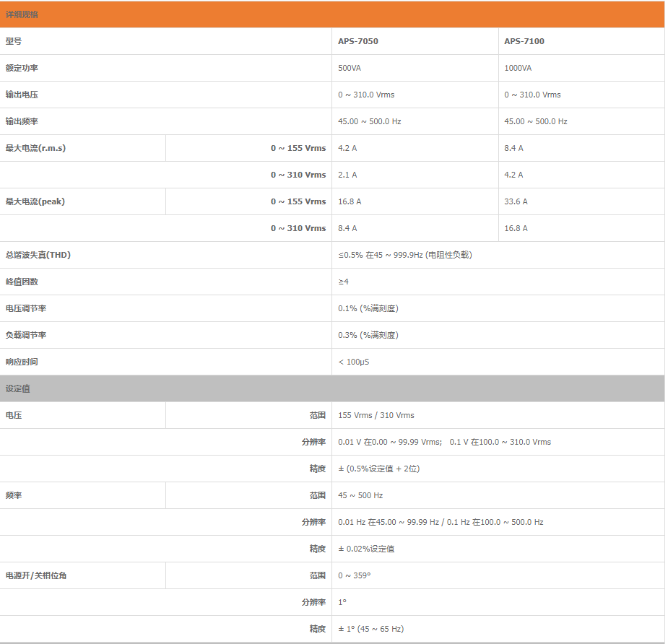Select the ± (0.5%设定值 + 2位) accuracy value
This screenshot has height=644, width=668.
point(378,469)
